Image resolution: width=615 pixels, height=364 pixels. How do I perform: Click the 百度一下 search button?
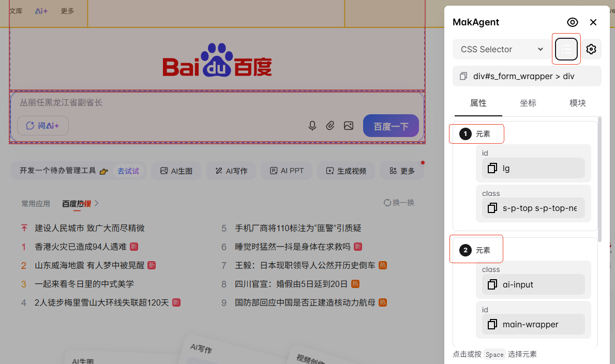pos(391,126)
